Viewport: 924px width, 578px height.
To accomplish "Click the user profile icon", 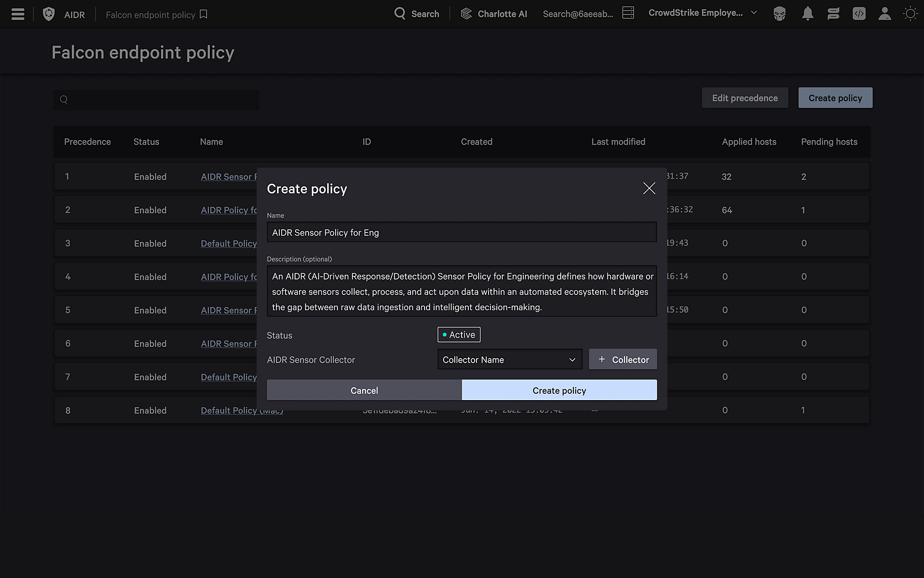I will coord(884,14).
